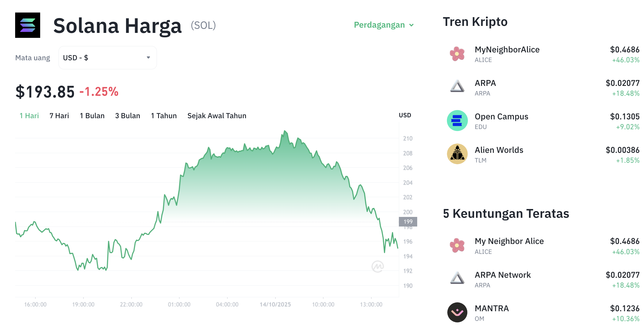Select the 3 Bulan timeframe

(128, 116)
